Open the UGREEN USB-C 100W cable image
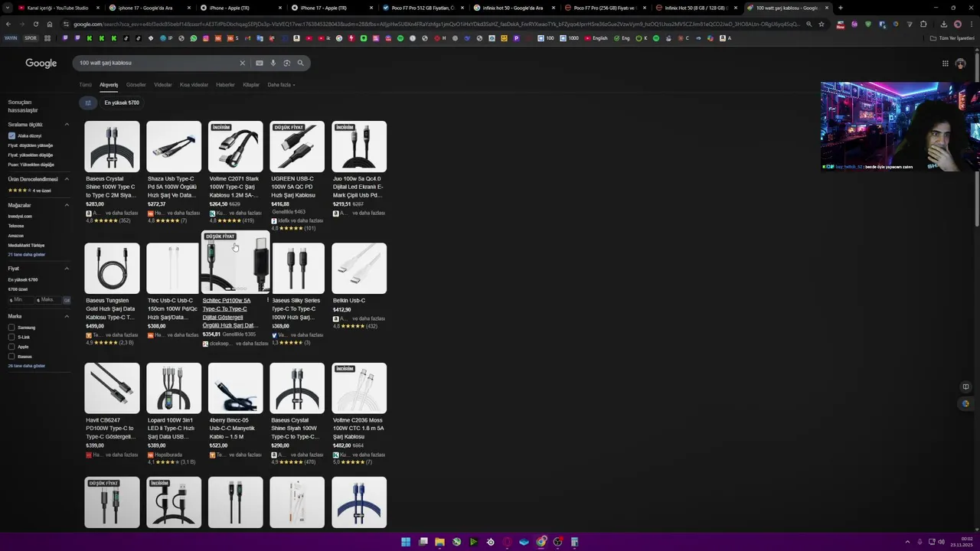This screenshot has height=551, width=980. [x=297, y=146]
